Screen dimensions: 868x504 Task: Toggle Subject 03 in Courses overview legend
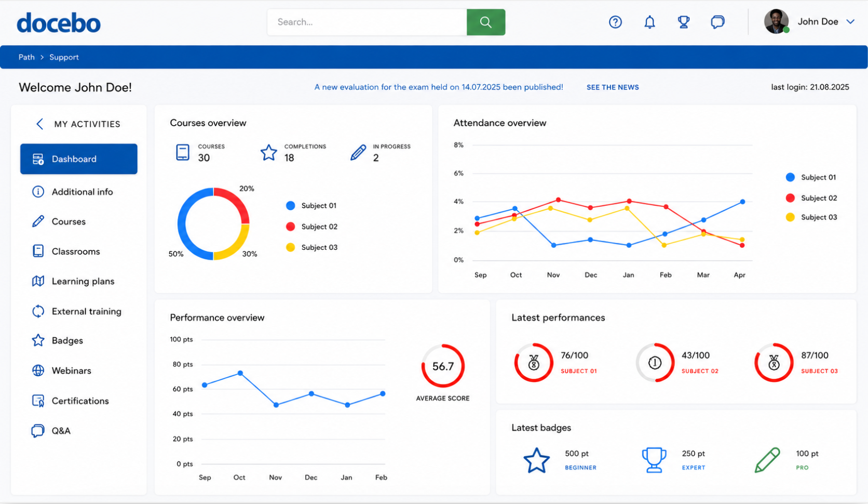tap(311, 247)
